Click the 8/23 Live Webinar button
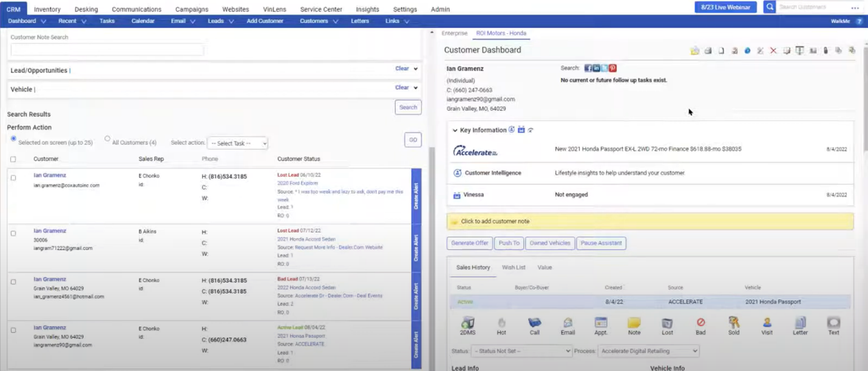This screenshot has width=868, height=371. pyautogui.click(x=726, y=7)
